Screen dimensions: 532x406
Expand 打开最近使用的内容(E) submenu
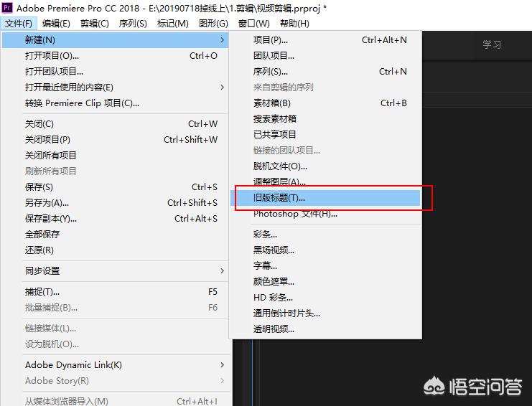(x=116, y=87)
